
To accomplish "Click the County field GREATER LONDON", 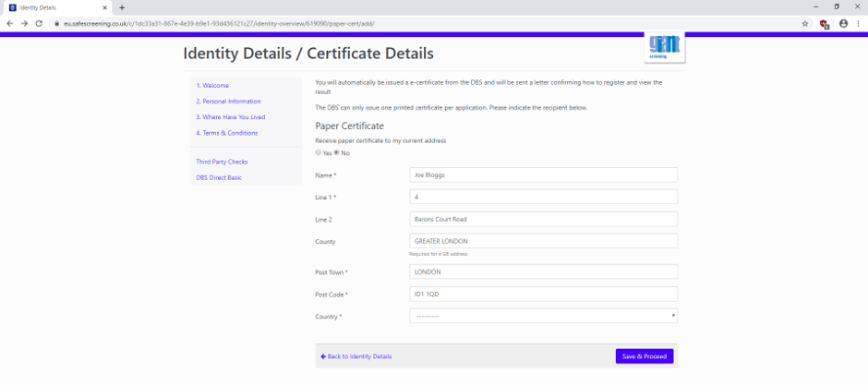I will [544, 241].
